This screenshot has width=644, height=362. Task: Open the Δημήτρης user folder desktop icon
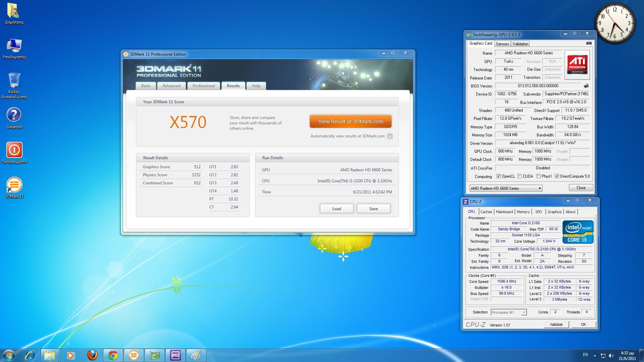[14, 13]
